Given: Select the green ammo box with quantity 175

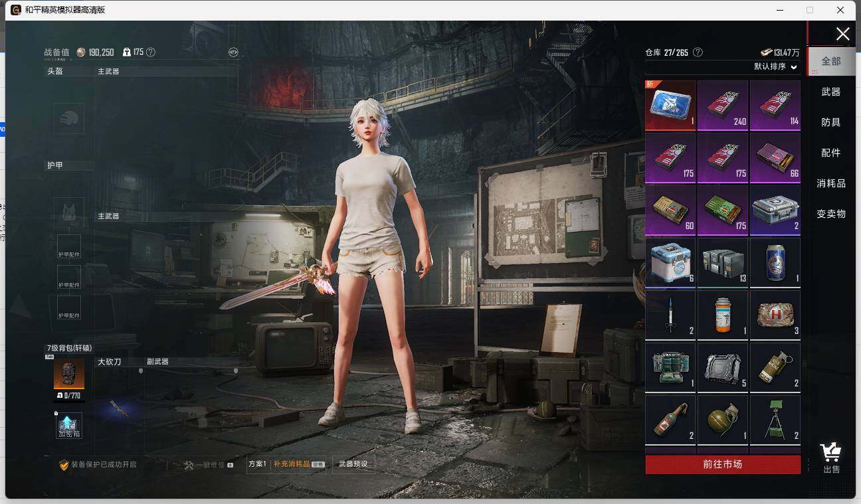Looking at the screenshot, I should (x=723, y=210).
